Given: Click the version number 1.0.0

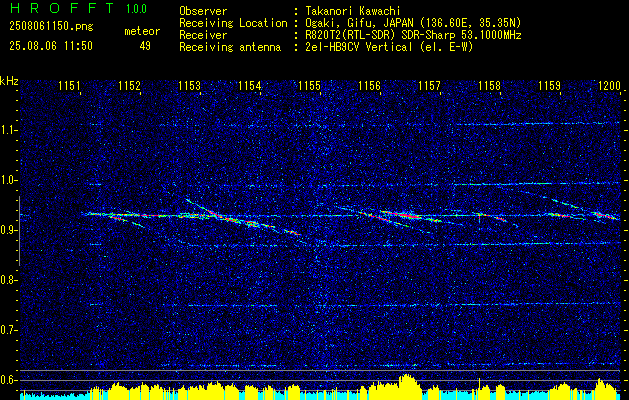Looking at the screenshot, I should click(x=136, y=9).
